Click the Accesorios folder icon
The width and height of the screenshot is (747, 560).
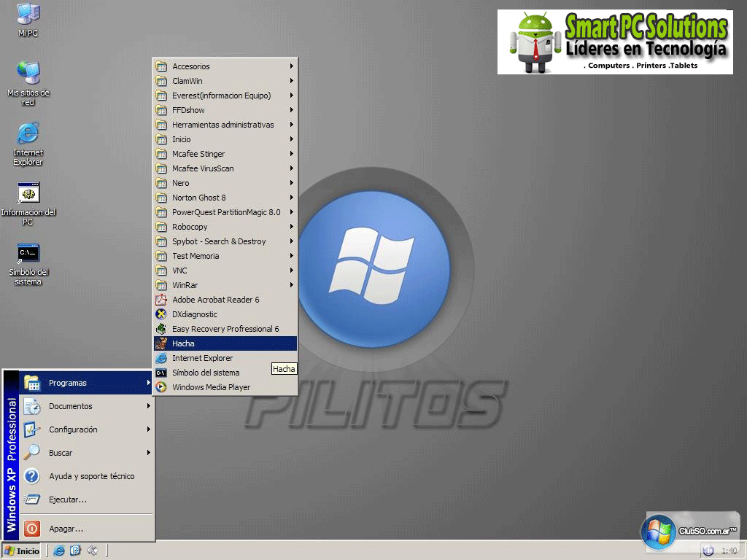pyautogui.click(x=161, y=66)
